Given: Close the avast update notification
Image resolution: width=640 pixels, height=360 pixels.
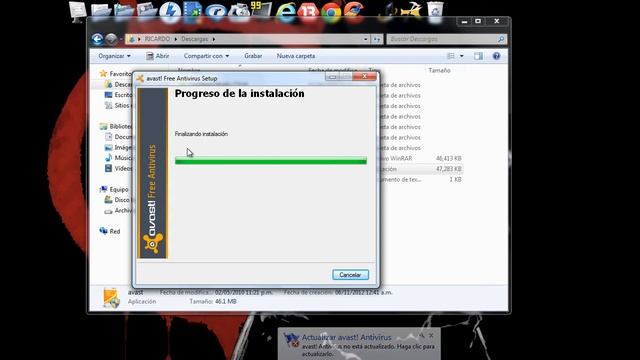Looking at the screenshot, I should 431,336.
